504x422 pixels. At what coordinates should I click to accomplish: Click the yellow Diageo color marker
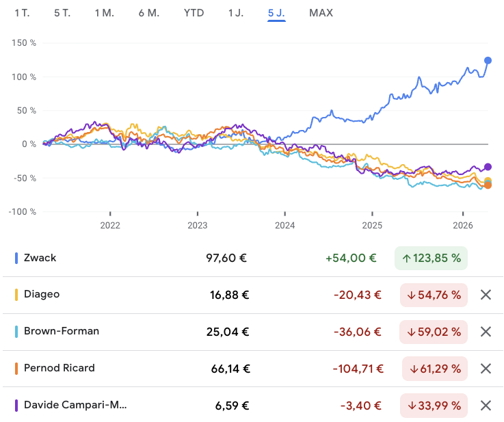(x=16, y=295)
